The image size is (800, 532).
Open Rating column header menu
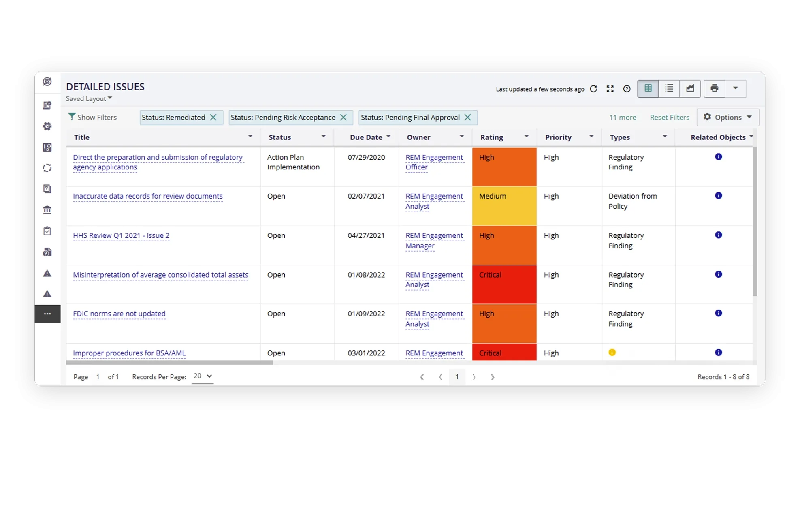(527, 137)
